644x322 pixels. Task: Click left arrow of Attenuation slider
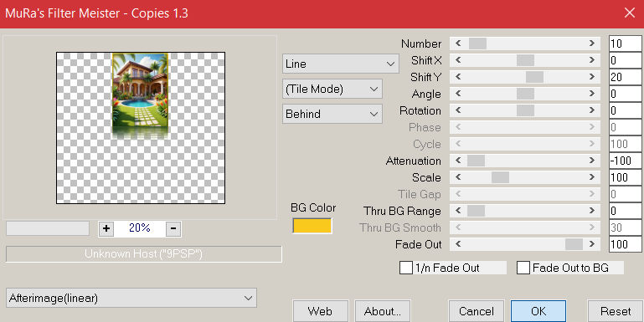click(x=458, y=161)
